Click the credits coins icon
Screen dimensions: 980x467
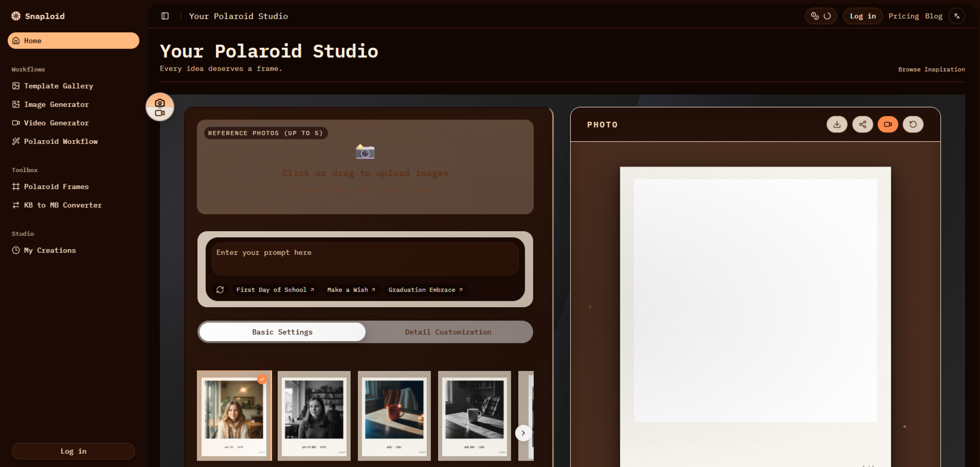pos(815,16)
